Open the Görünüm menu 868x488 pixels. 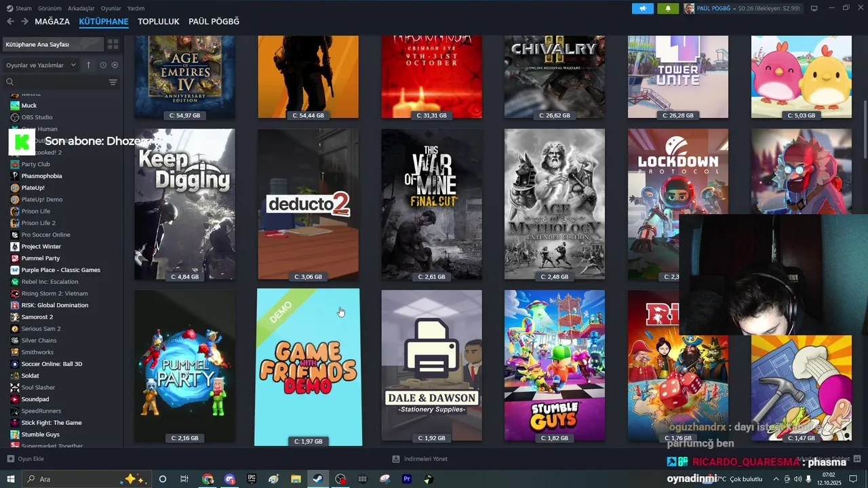click(50, 8)
